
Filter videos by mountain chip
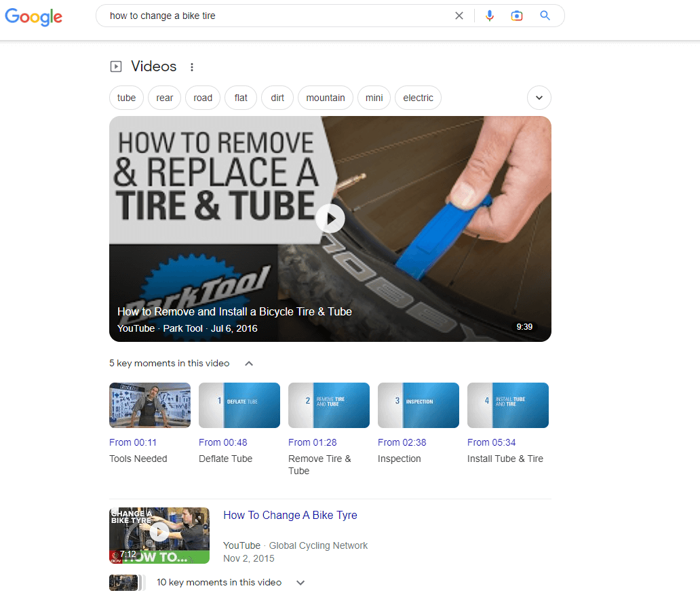[x=326, y=98]
